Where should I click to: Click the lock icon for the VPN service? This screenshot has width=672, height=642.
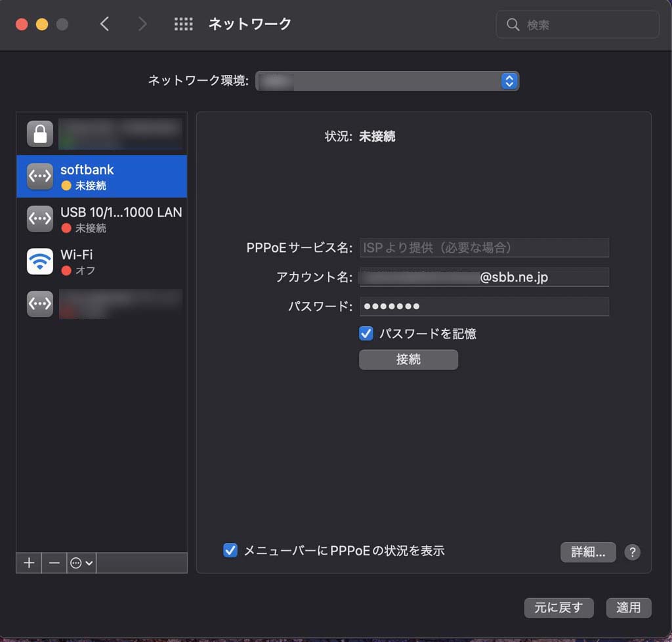(x=40, y=134)
